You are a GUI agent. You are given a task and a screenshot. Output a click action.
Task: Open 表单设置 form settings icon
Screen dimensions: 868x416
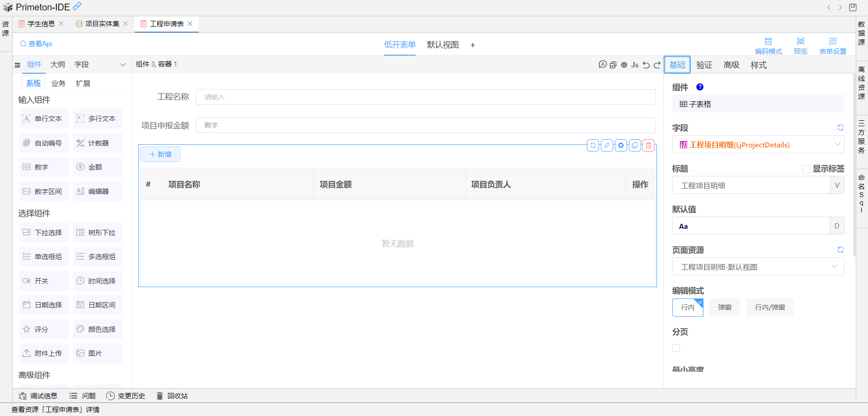point(832,46)
